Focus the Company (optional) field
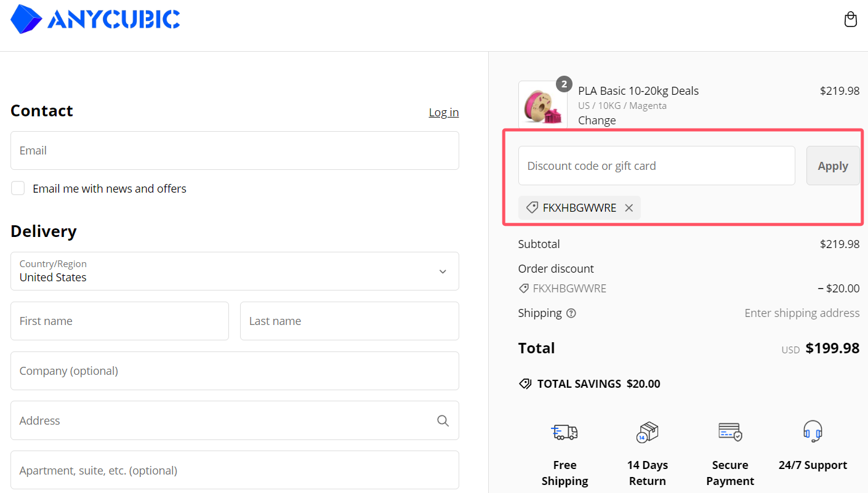 click(235, 371)
